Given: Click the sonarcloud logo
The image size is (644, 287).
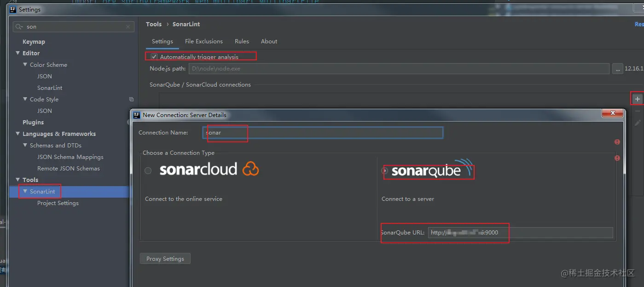Looking at the screenshot, I should 198,170.
